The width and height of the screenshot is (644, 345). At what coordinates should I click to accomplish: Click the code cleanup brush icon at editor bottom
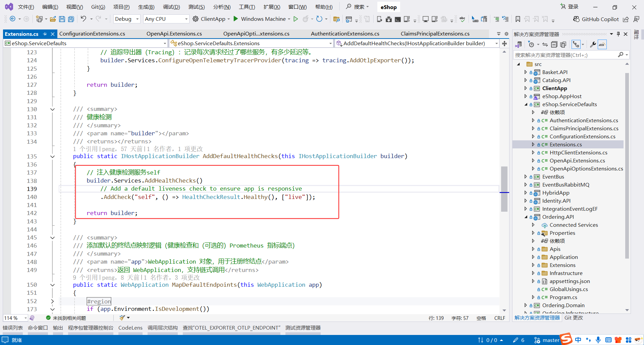122,318
